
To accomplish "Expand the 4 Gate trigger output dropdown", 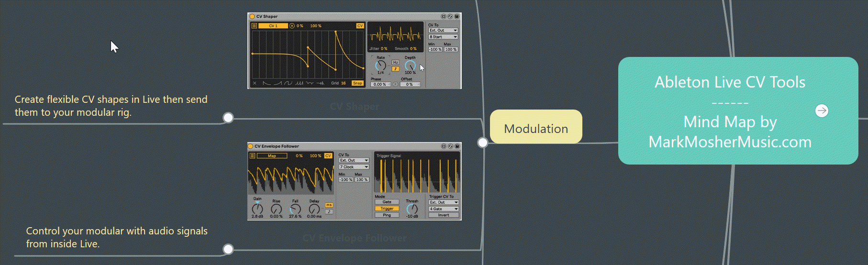I will pyautogui.click(x=444, y=209).
